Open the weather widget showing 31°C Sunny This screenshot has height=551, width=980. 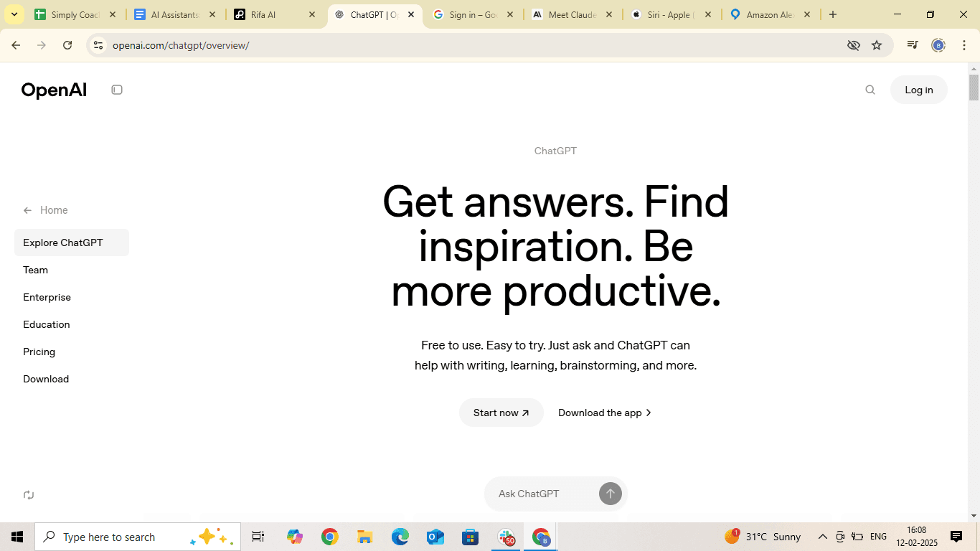[763, 537]
